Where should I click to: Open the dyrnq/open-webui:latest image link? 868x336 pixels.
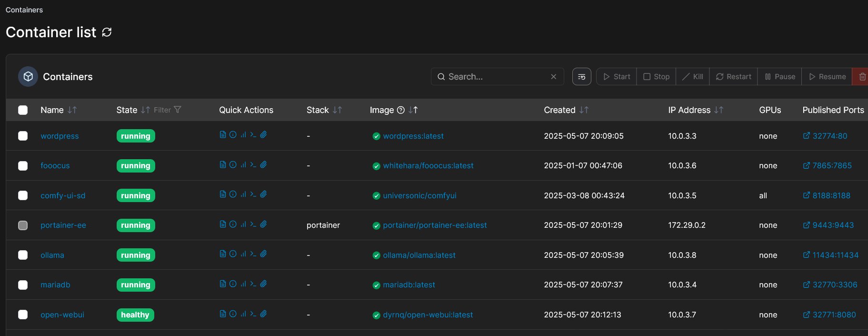click(428, 315)
